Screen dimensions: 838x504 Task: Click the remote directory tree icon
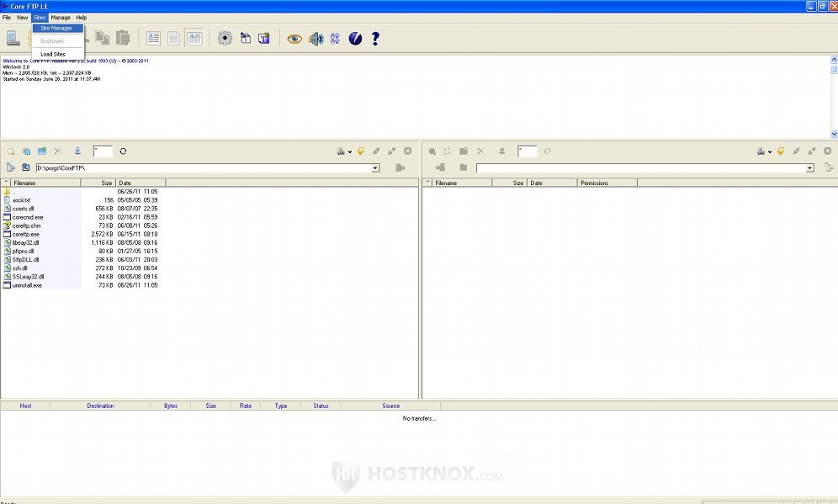click(829, 167)
